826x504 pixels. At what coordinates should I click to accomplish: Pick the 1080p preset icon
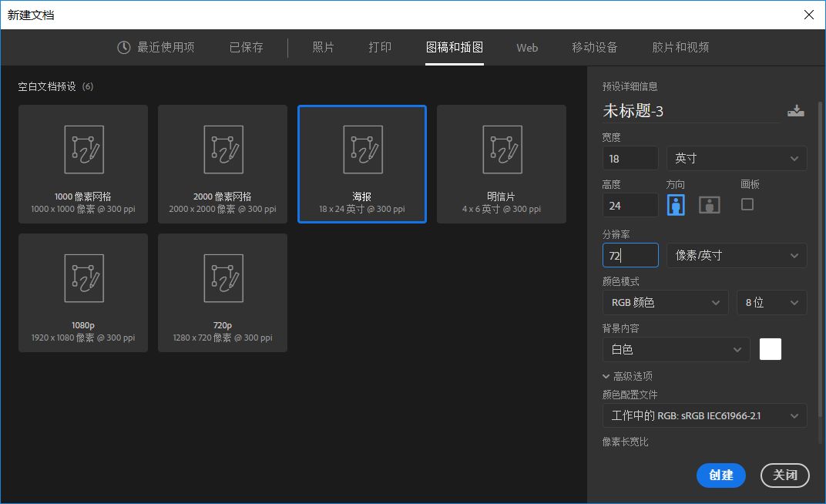[x=83, y=277]
